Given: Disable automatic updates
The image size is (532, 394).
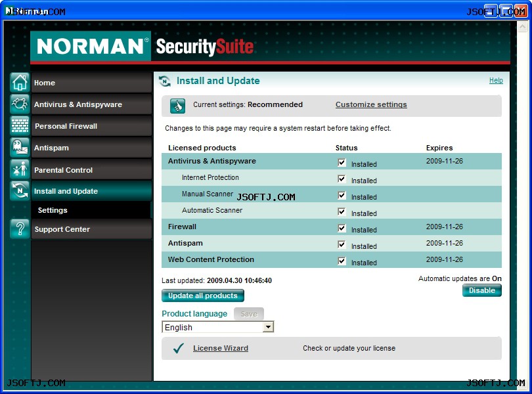Looking at the screenshot, I should click(x=482, y=290).
